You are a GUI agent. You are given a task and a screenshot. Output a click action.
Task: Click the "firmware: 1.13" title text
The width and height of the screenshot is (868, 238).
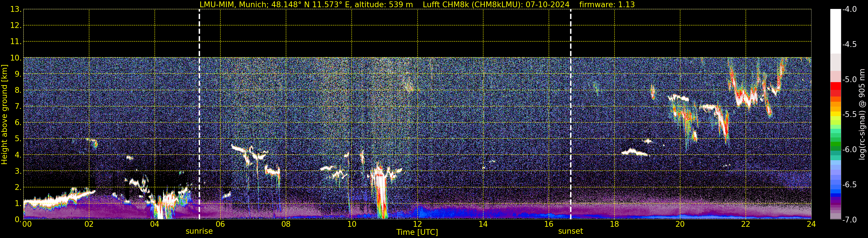[x=607, y=4]
